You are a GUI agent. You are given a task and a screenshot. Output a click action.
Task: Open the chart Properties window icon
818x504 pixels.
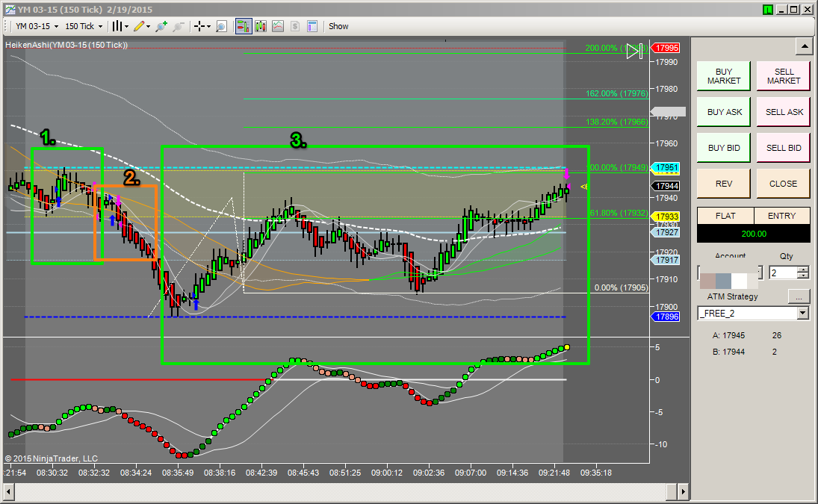coord(312,26)
